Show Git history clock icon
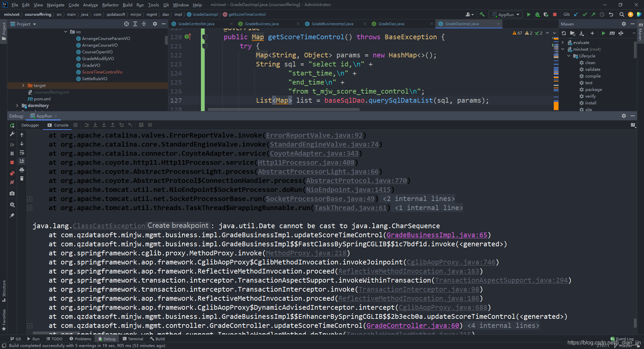Viewport: 644px width, 349px height. [602, 14]
